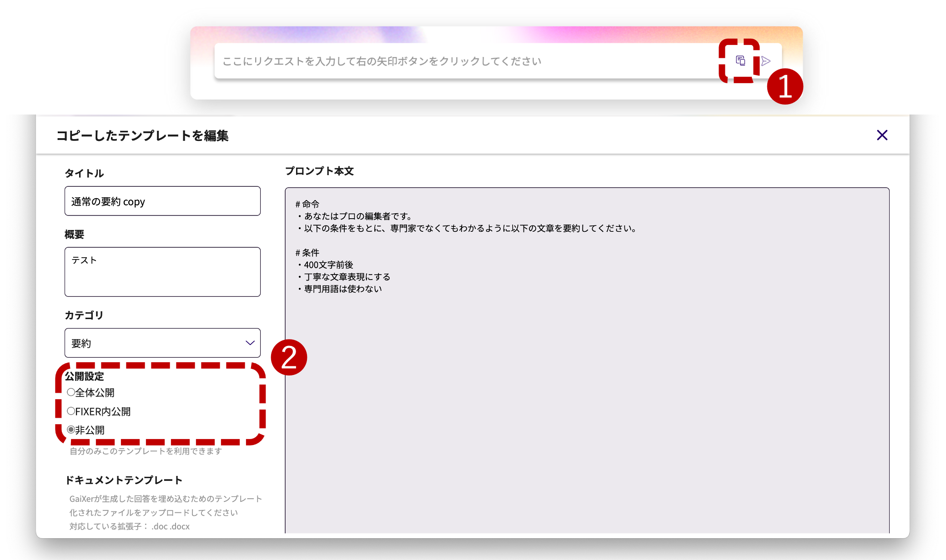Click the プロンプト本文 label
This screenshot has width=946, height=560.
point(319,171)
